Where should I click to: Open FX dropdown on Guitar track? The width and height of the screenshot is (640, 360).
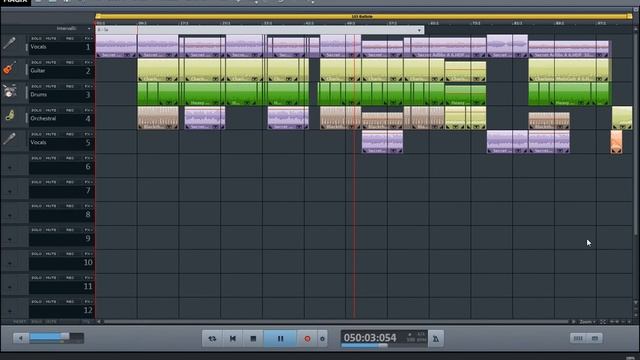tap(88, 62)
